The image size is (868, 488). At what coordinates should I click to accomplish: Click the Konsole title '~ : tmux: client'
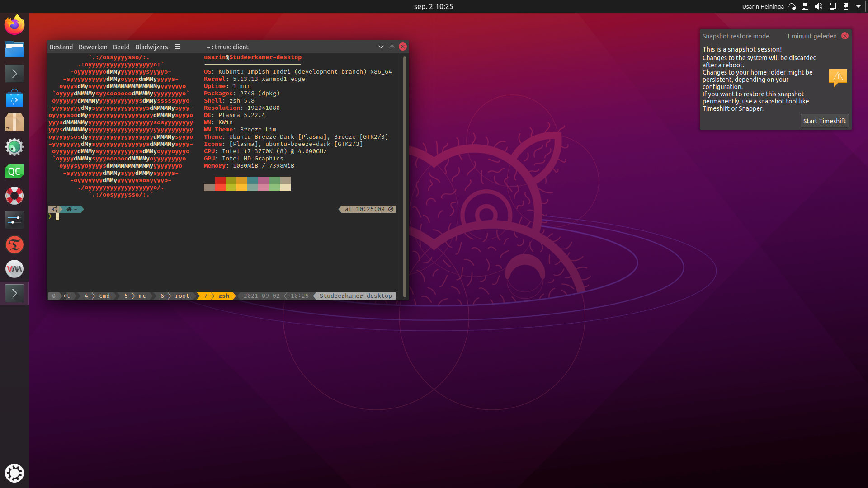(227, 47)
